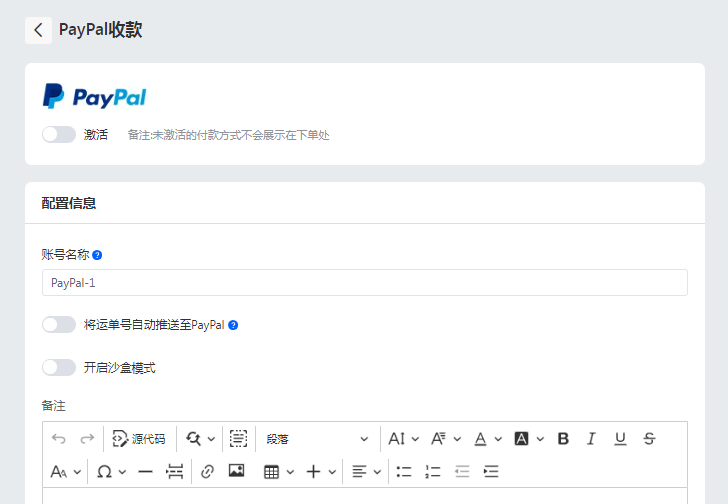Click the font size icon
This screenshot has height=504, width=728.
[396, 439]
